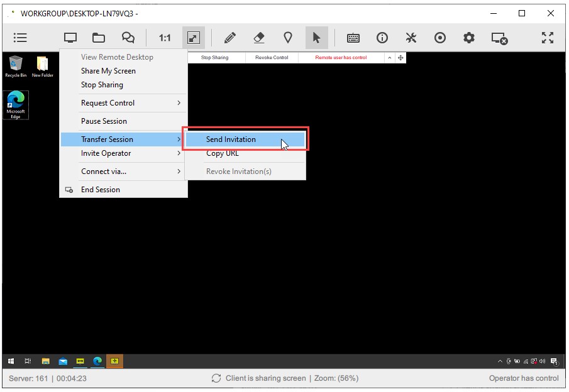
Task: Open the session settings gear
Action: click(x=469, y=38)
